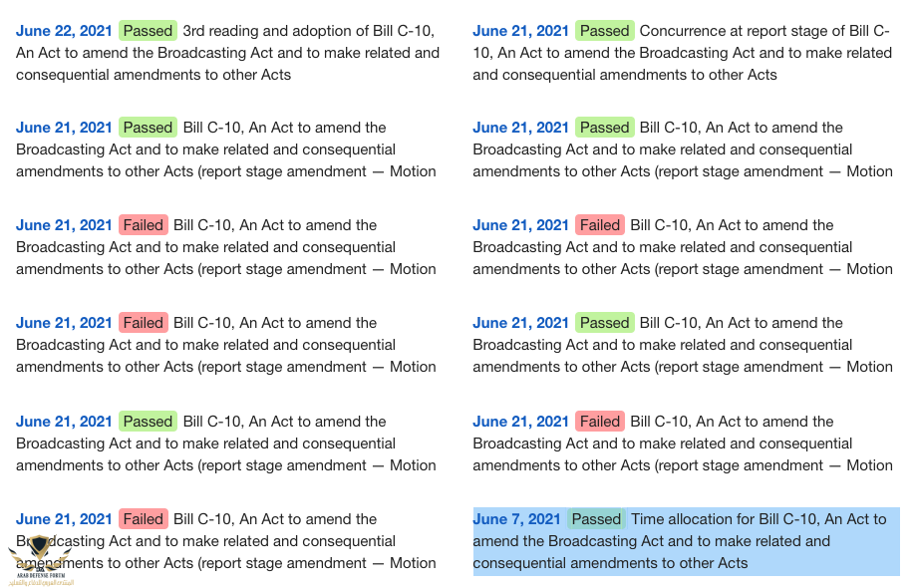Open the June 22, 2021 vote link

click(64, 31)
